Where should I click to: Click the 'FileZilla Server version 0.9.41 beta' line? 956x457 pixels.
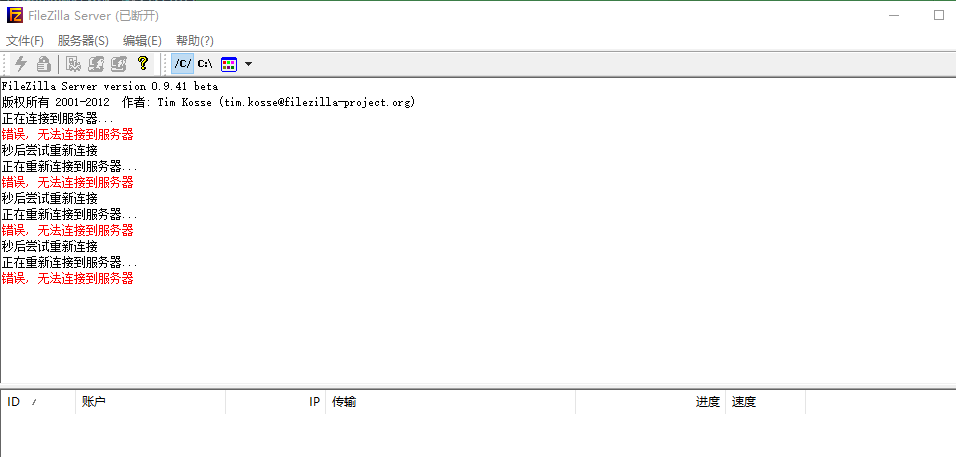(x=110, y=87)
